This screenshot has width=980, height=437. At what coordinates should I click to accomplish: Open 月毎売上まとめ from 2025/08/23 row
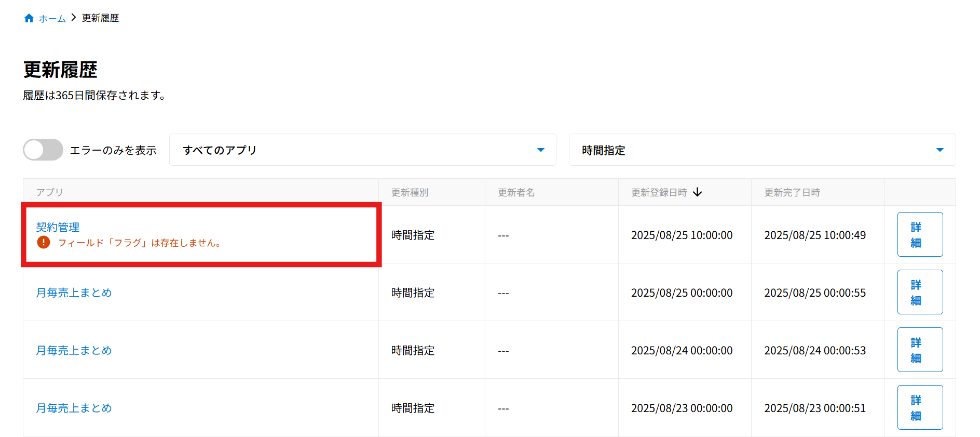(x=74, y=408)
